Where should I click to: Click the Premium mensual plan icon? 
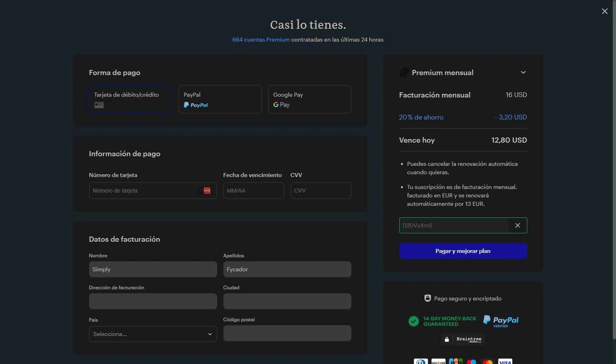[404, 72]
